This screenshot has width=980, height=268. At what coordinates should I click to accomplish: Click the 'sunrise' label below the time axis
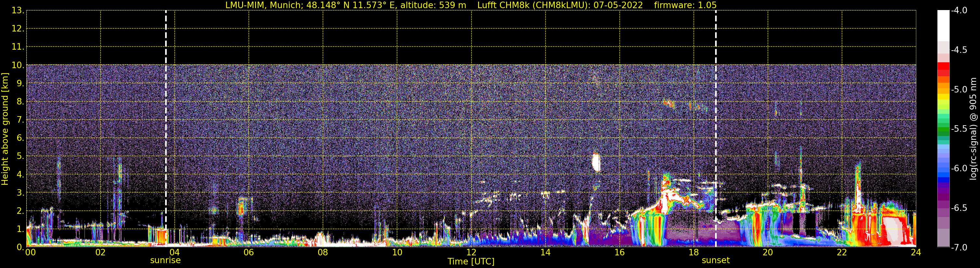pos(165,261)
